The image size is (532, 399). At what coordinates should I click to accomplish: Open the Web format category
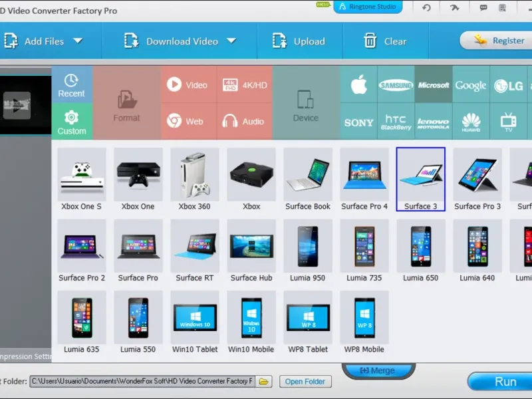[x=188, y=122]
